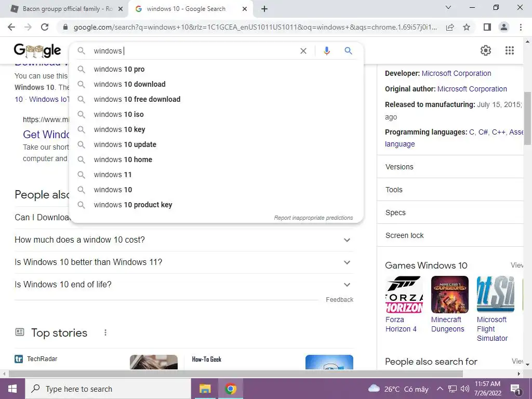Expand Is Windows 10 end of life

tap(184, 285)
